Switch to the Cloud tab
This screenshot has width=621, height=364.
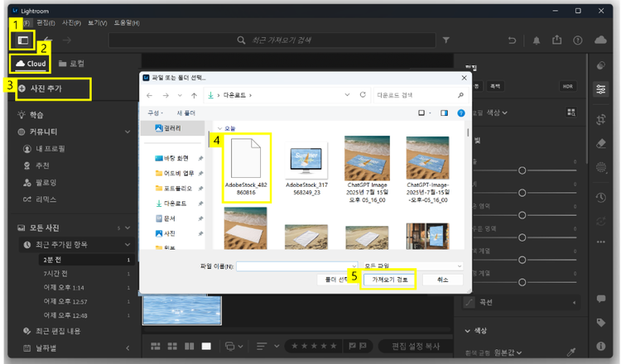tap(31, 64)
